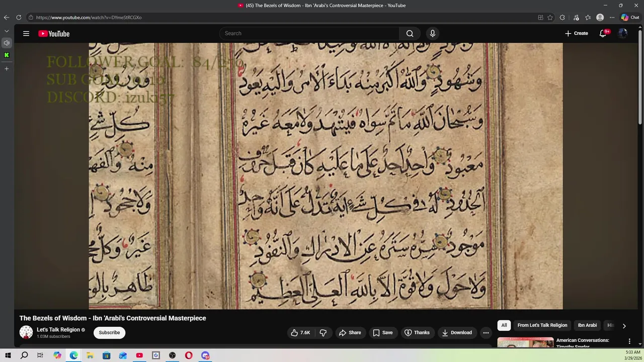Open the YouTube guide hamburger menu
The height and width of the screenshot is (362, 644).
(26, 34)
